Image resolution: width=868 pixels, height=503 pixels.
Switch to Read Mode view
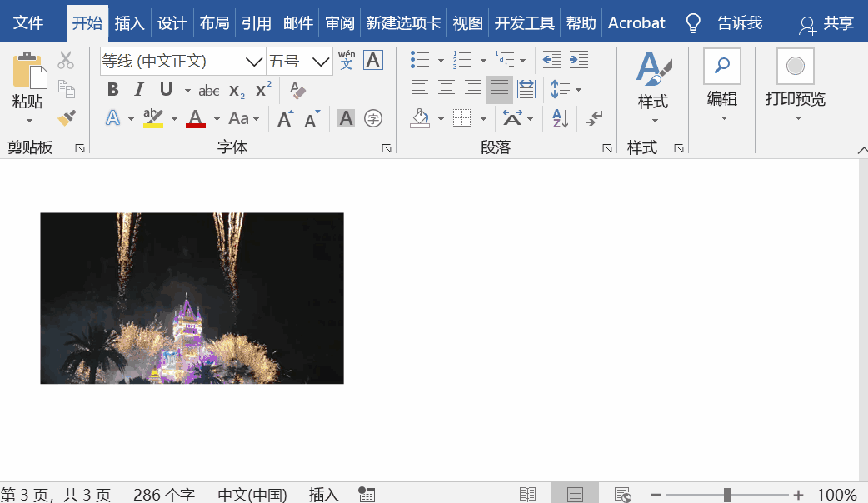click(527, 494)
